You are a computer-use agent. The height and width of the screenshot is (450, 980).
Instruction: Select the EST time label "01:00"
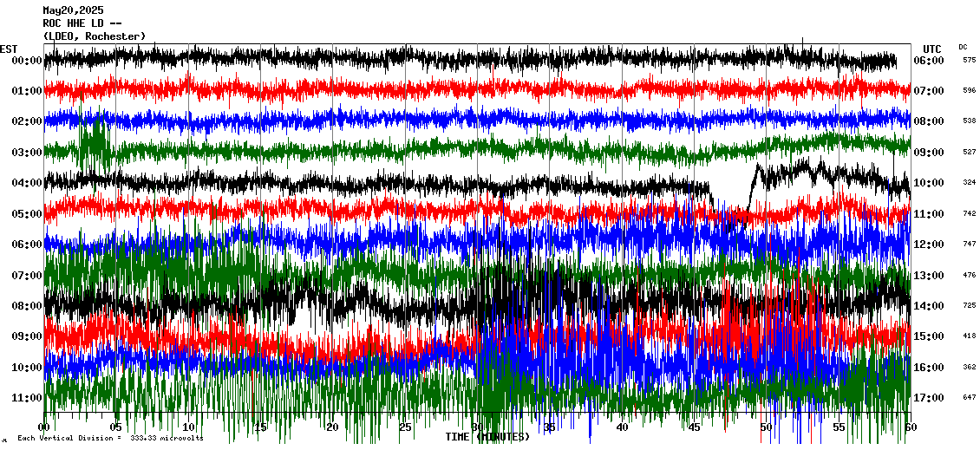coord(27,91)
